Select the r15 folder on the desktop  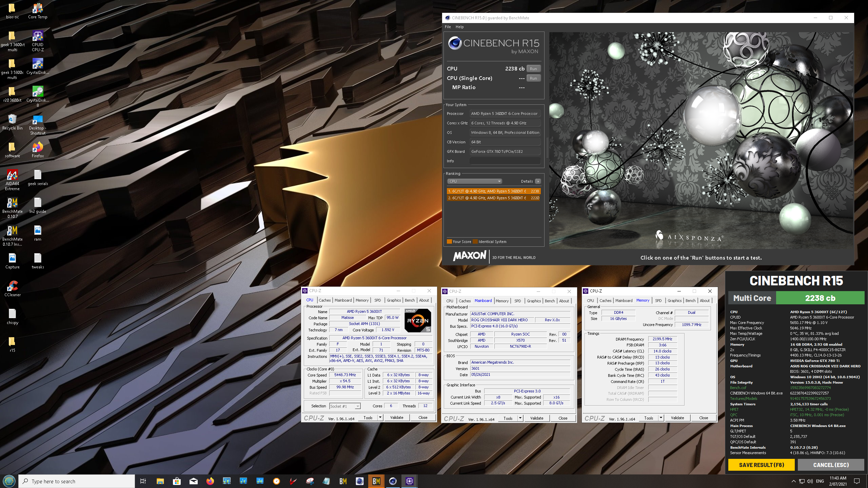[13, 345]
